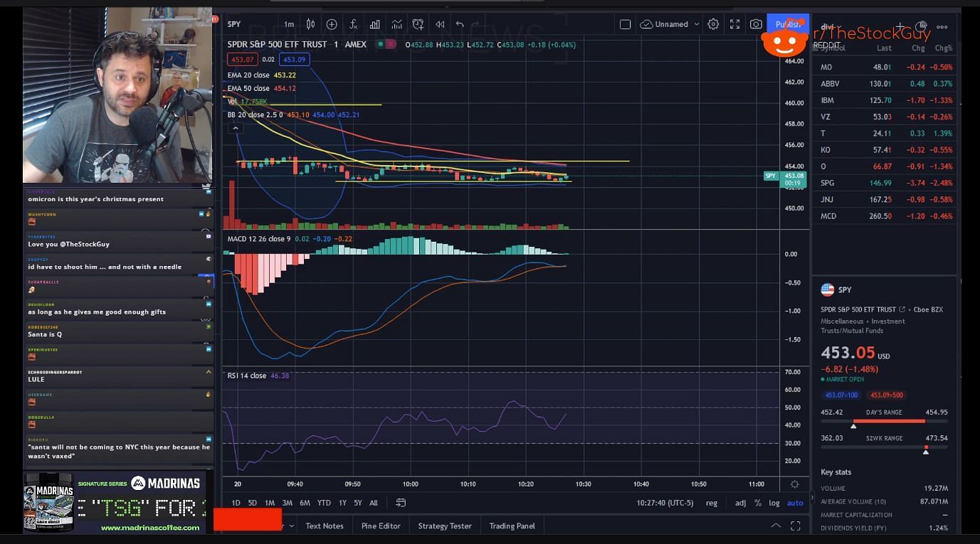
Task: Open watchlist advanced view pie icon
Action: (x=922, y=26)
